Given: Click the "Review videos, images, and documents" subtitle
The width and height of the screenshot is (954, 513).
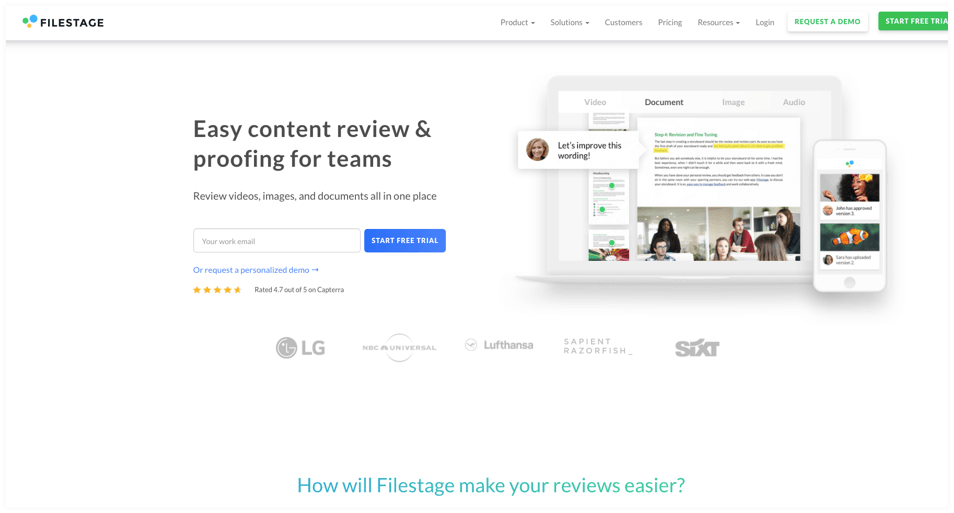Looking at the screenshot, I should [315, 196].
